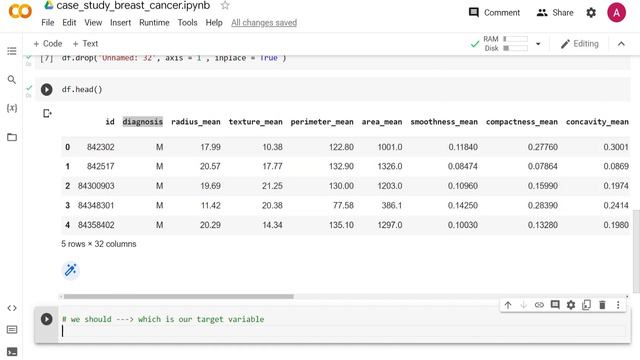Open the Files folder panel

pyautogui.click(x=12, y=137)
